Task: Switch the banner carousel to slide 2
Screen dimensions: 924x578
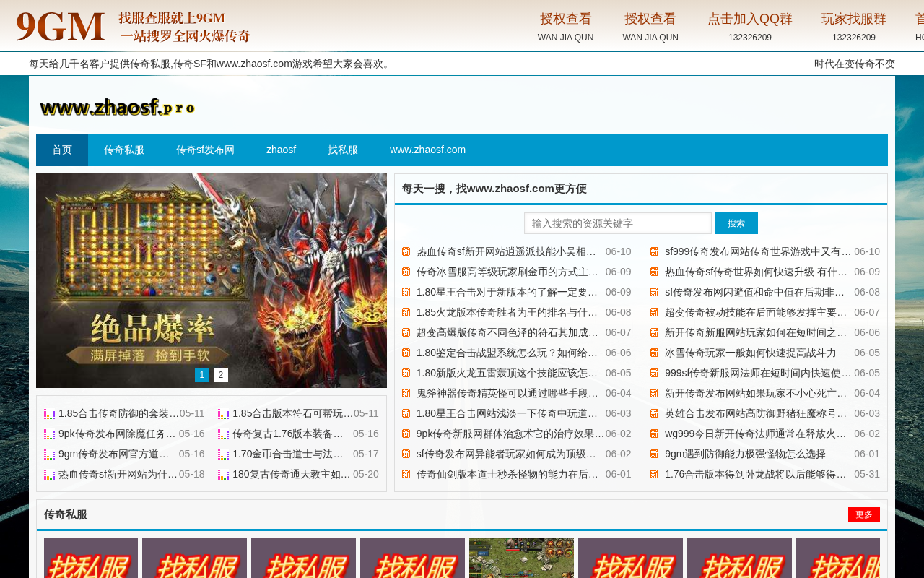Action: pyautogui.click(x=221, y=375)
